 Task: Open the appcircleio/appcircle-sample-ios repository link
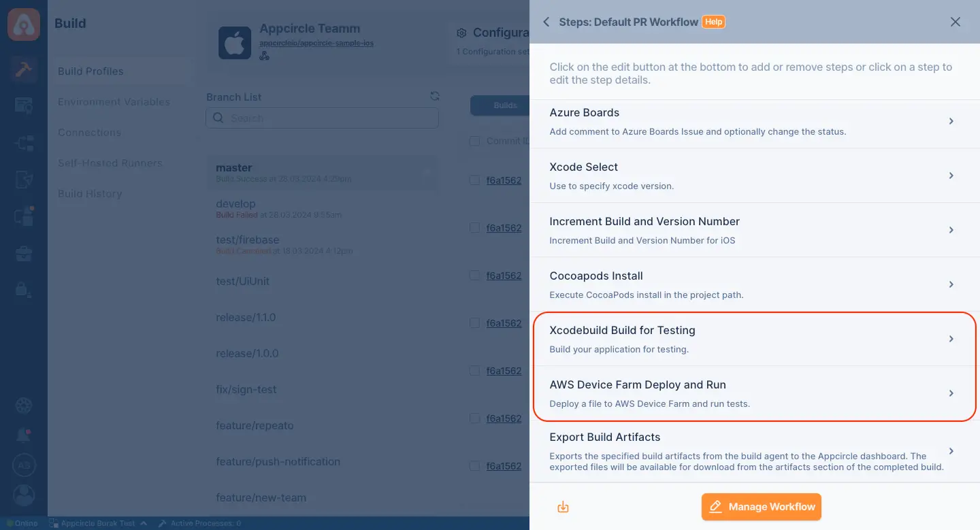point(316,44)
